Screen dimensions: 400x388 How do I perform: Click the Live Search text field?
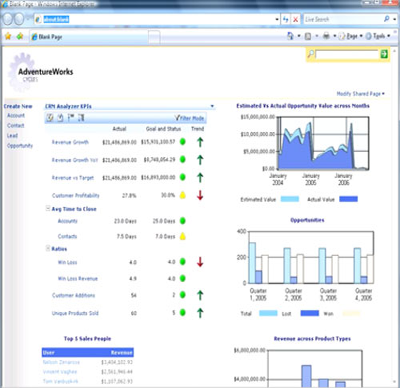343,19
